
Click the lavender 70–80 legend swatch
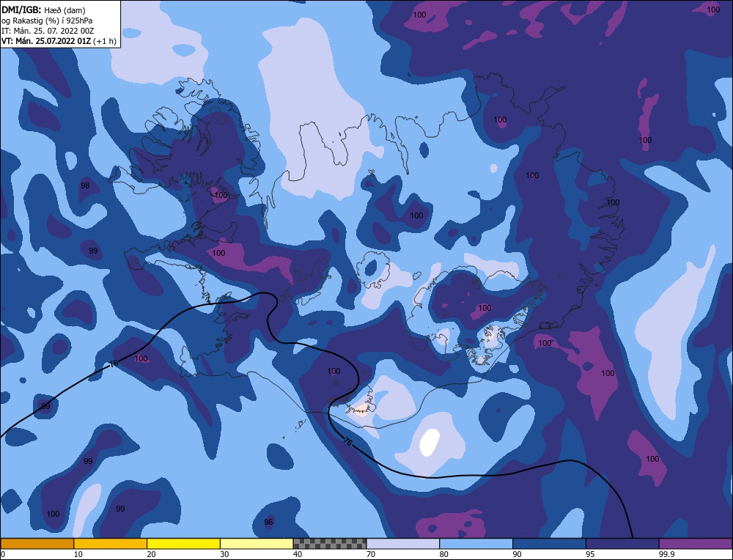[403, 543]
